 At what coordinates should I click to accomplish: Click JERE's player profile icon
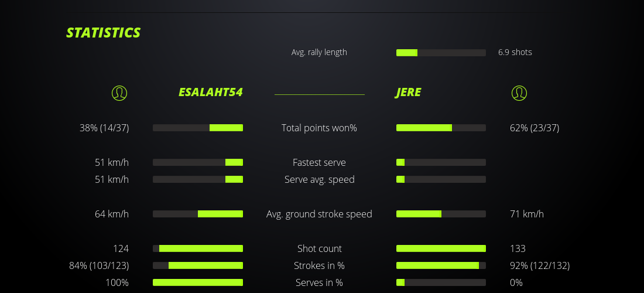pyautogui.click(x=519, y=93)
